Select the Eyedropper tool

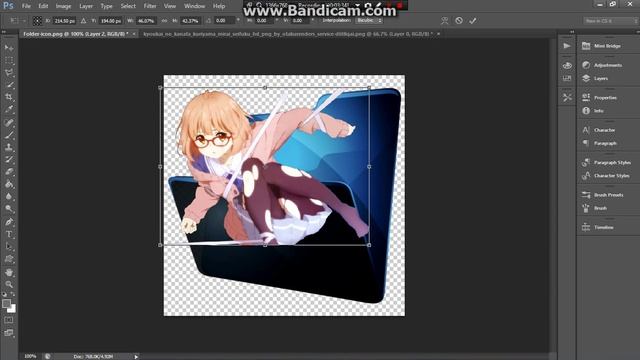pos(9,109)
